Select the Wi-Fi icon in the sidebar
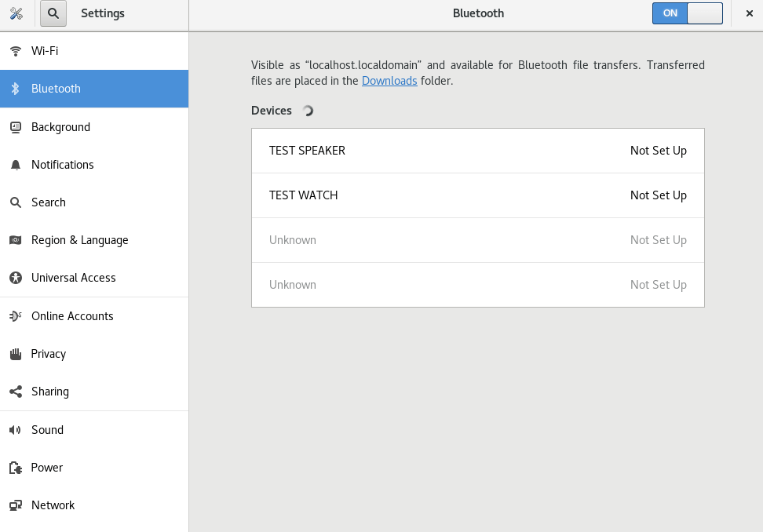The image size is (763, 532). [16, 50]
